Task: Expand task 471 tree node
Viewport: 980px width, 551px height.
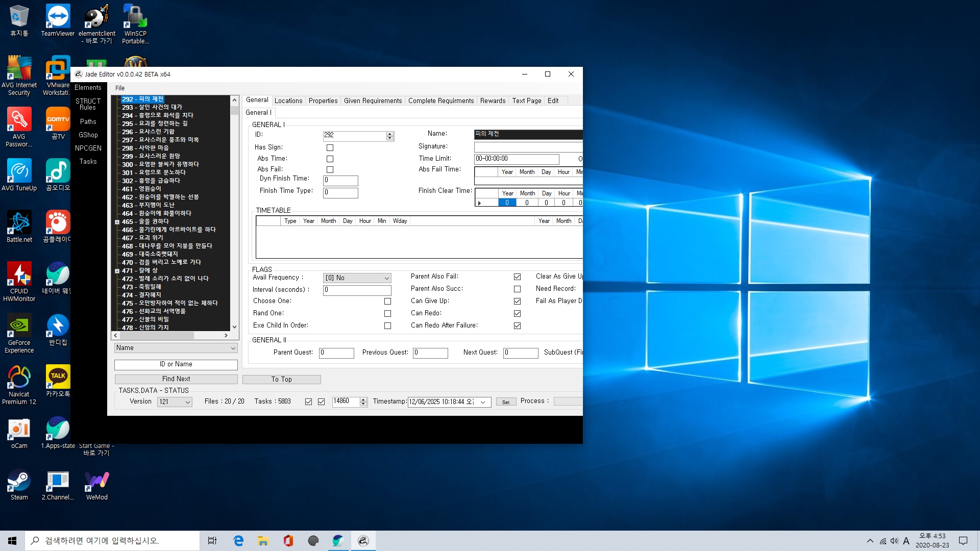Action: 117,271
